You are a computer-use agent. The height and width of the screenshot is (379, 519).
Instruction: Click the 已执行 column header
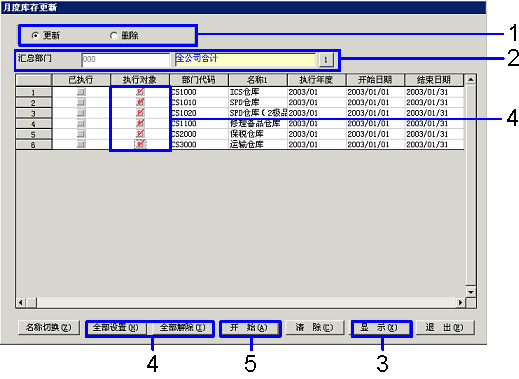click(81, 80)
